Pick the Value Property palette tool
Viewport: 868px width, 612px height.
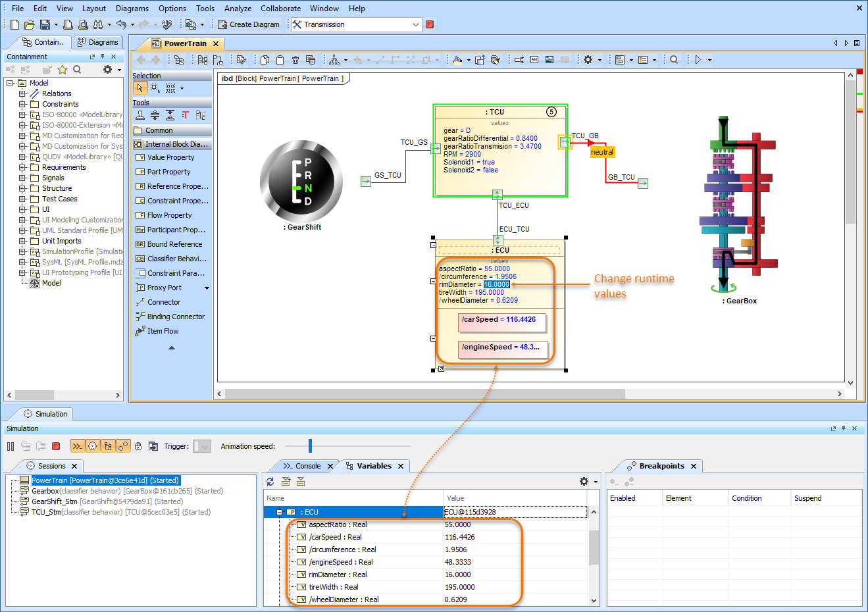[170, 157]
